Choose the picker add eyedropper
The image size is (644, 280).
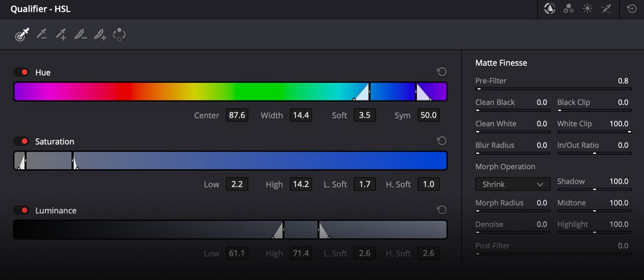[60, 35]
